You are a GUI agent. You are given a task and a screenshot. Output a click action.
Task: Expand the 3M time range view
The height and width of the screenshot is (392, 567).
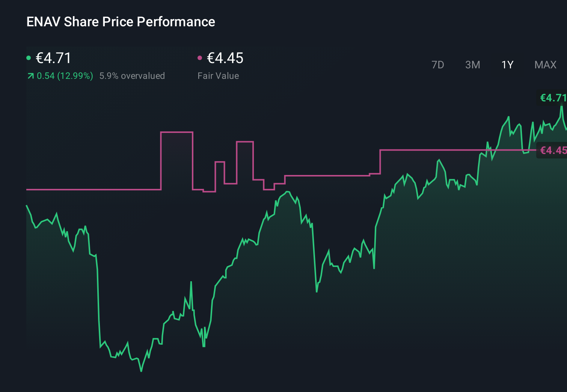pos(472,65)
